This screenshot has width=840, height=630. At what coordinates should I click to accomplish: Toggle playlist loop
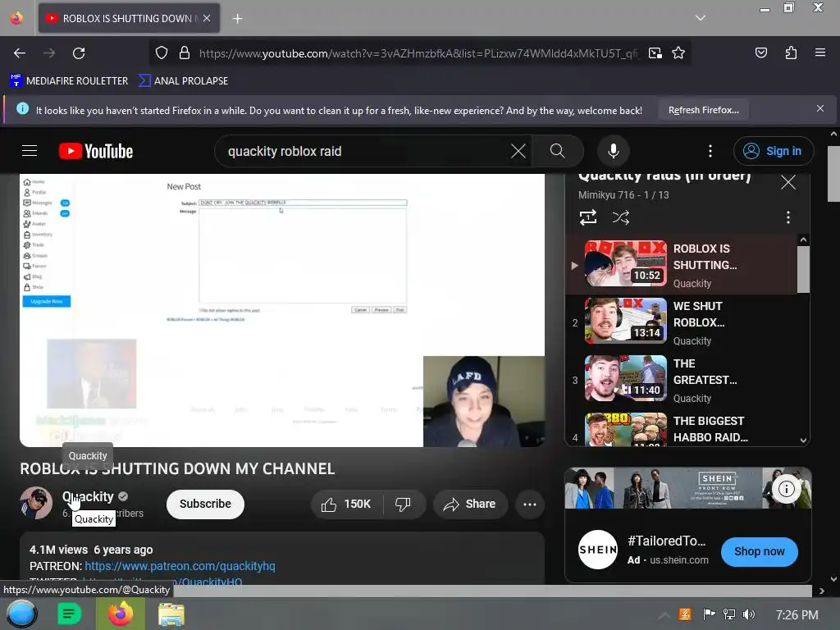587,217
